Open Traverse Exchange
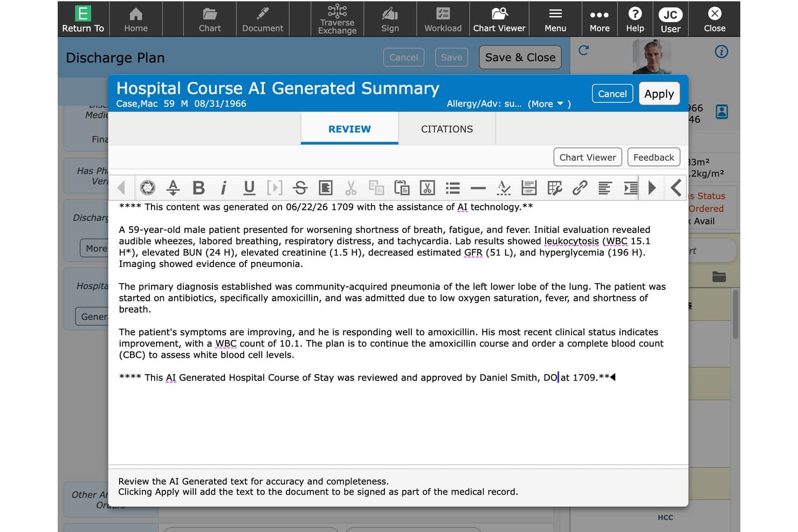Image resolution: width=798 pixels, height=532 pixels. (x=338, y=19)
